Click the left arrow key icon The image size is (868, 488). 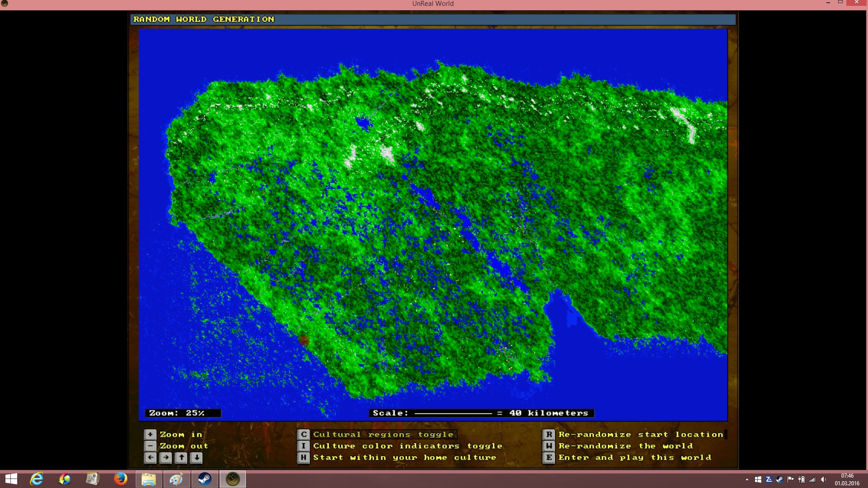150,458
